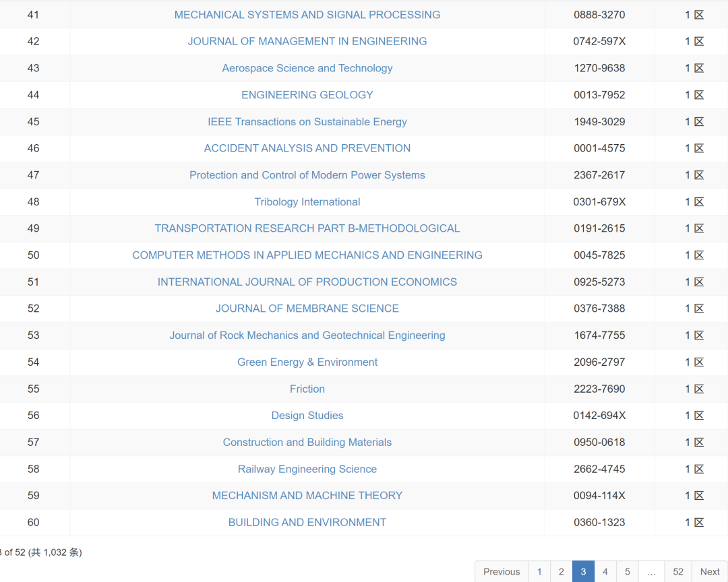The height and width of the screenshot is (582, 728).
Task: Jump to last page 52
Action: coord(678,572)
